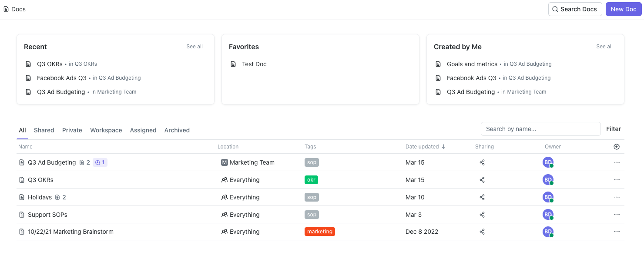Switch to the Shared tab
This screenshot has height=256, width=644.
pos(44,130)
